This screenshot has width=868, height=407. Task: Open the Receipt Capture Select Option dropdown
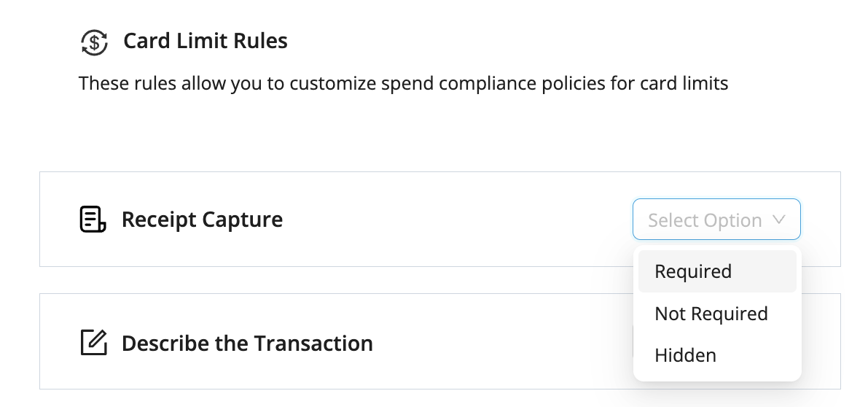tap(716, 220)
